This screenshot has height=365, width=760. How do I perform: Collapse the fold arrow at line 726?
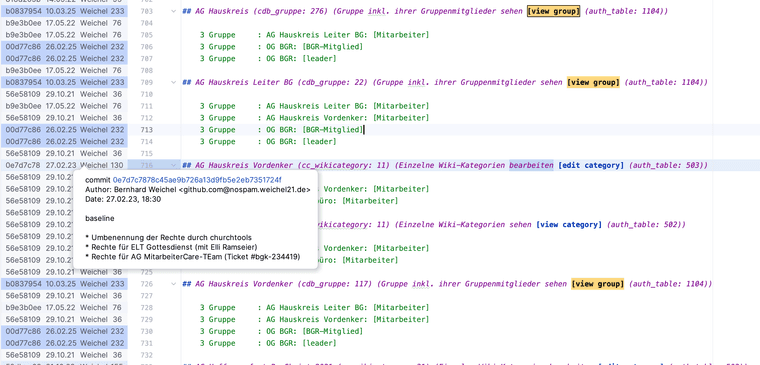click(174, 284)
